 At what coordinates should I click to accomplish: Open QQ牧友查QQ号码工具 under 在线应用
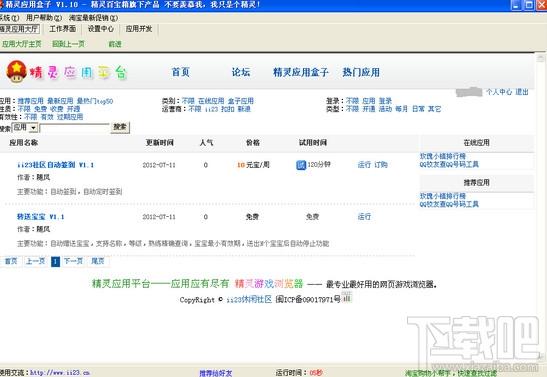pyautogui.click(x=449, y=164)
